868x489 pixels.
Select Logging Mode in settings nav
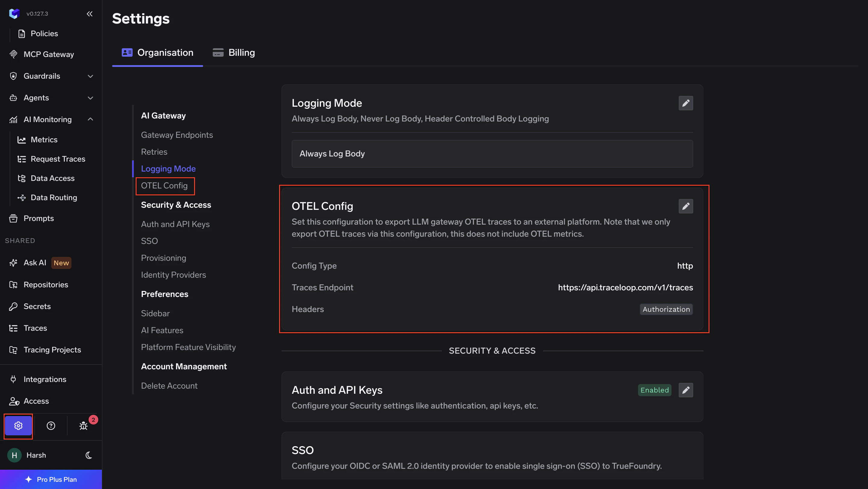[168, 169]
